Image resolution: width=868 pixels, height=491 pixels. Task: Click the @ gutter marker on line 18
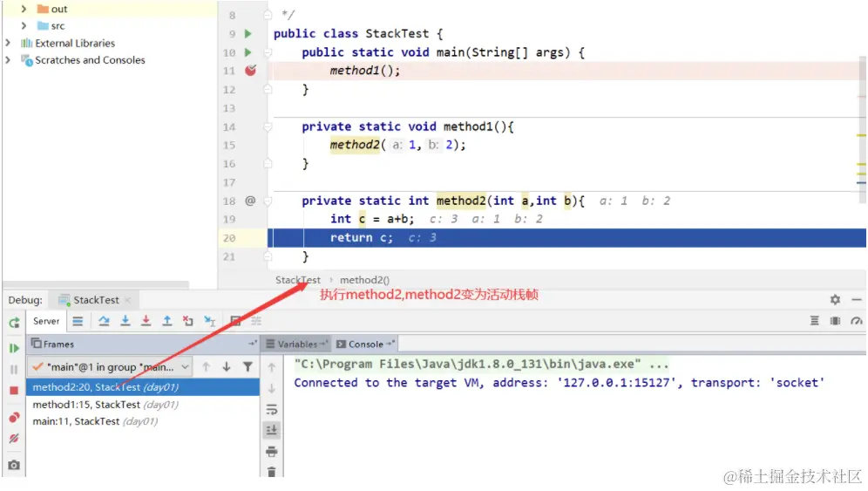click(250, 201)
